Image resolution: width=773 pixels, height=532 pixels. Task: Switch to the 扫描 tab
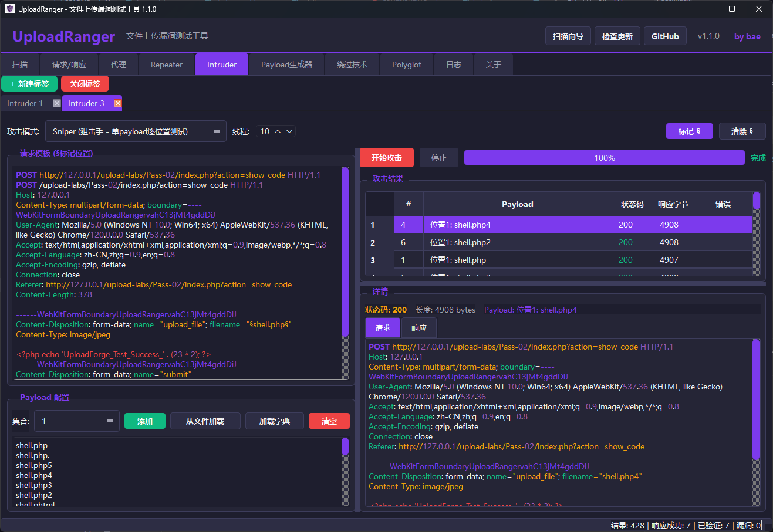tap(20, 65)
